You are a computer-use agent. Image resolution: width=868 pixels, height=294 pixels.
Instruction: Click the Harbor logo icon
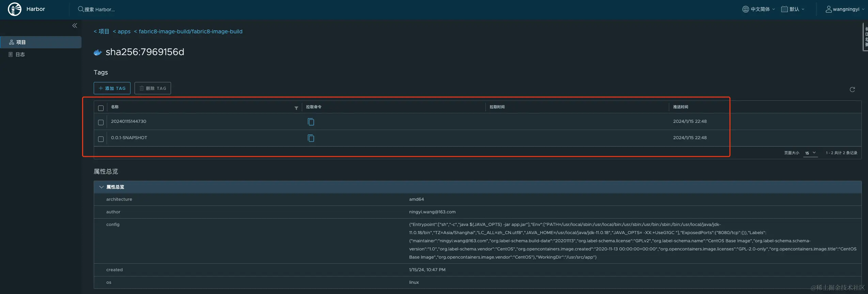pos(15,9)
